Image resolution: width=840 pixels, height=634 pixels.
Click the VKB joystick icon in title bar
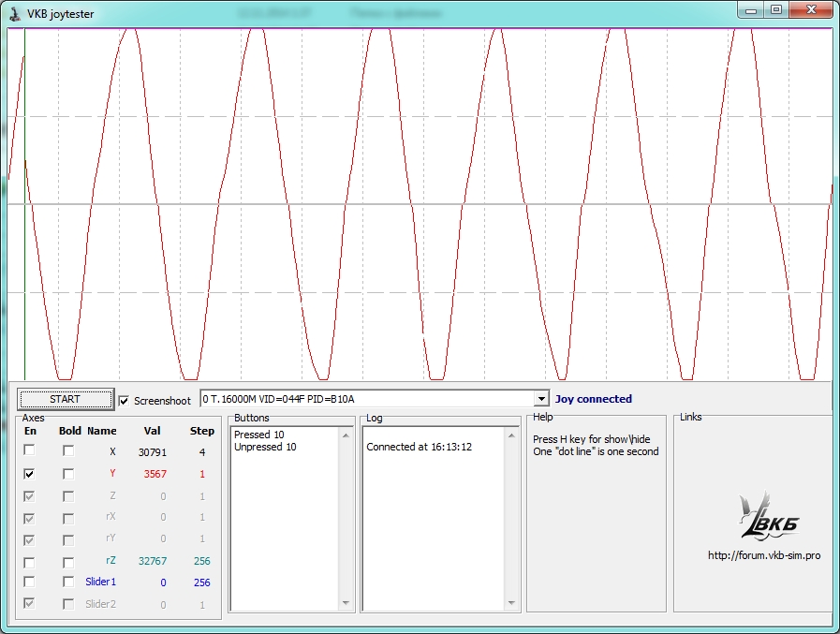14,14
